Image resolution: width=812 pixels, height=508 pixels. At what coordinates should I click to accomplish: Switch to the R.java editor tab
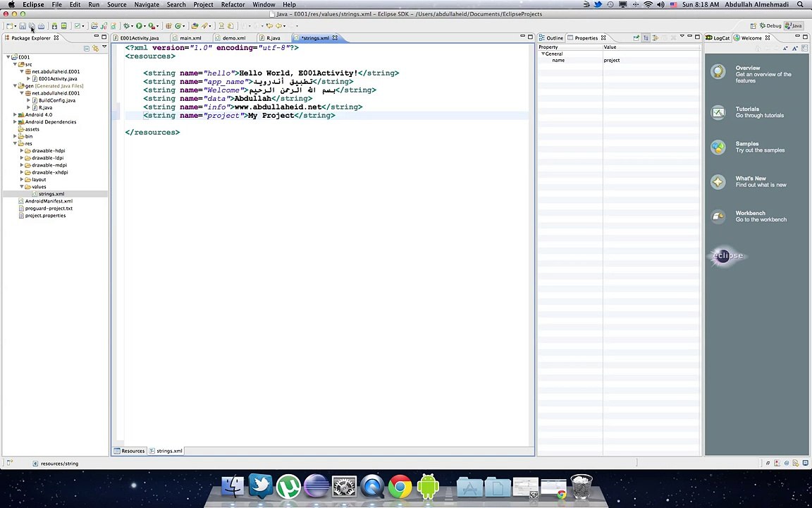click(x=273, y=38)
